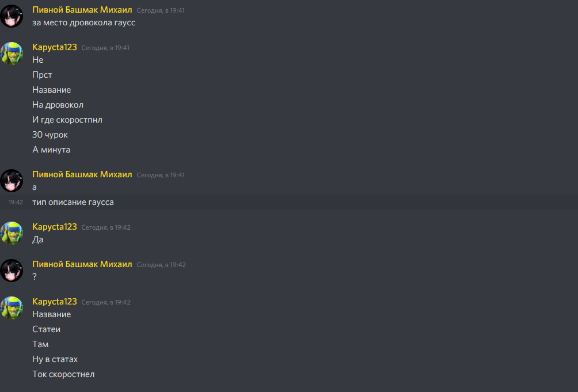578x392 pixels.
Task: Click the message '30 чурок'
Action: pos(50,135)
